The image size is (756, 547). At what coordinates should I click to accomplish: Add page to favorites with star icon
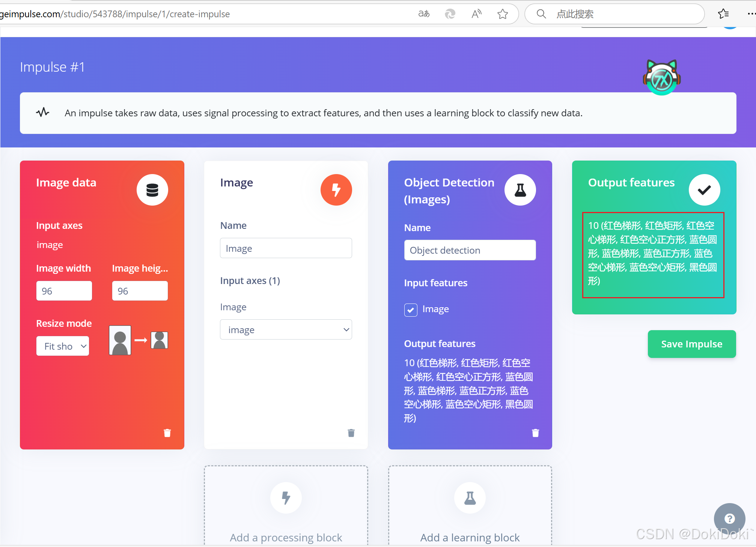[503, 14]
